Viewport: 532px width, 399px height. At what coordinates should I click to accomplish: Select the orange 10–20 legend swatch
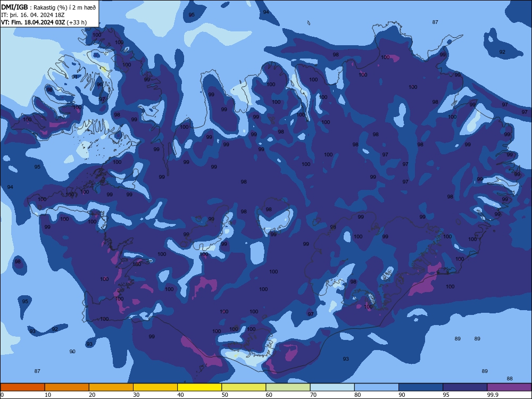tap(67, 387)
